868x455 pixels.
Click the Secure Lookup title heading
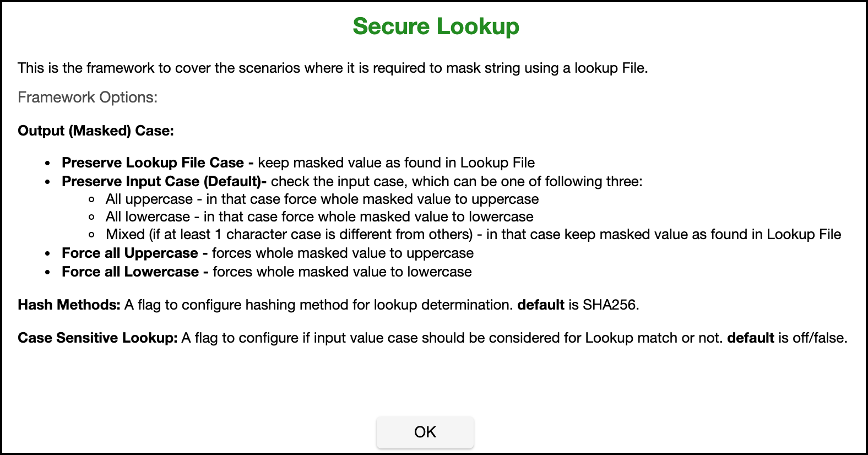[436, 26]
